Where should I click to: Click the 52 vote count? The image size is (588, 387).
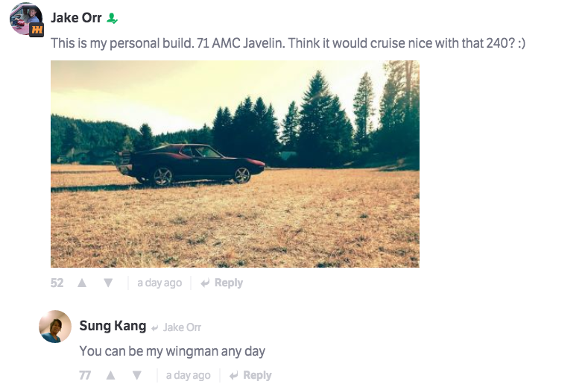57,283
